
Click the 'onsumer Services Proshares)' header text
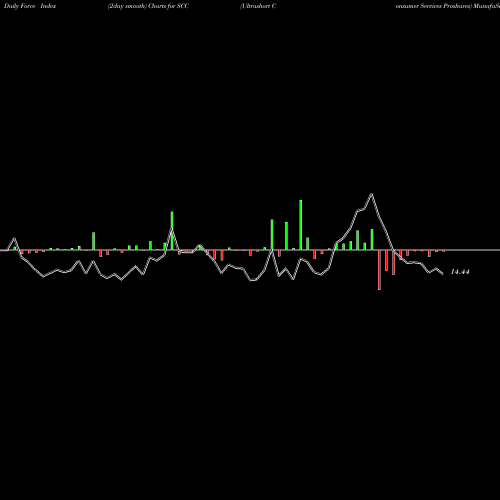[434, 6]
